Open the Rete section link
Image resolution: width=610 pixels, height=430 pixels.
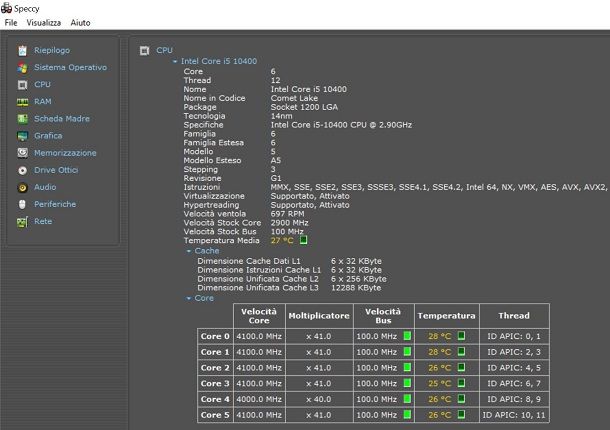tap(43, 221)
